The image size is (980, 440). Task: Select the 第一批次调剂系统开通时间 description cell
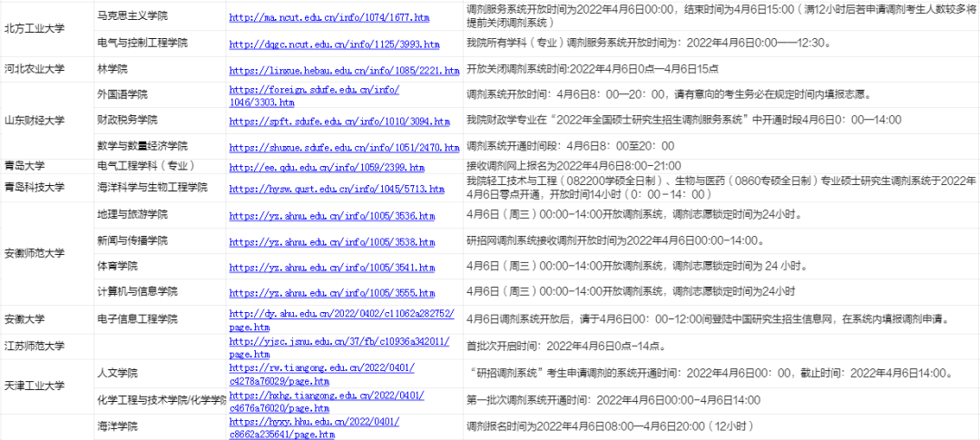[x=722, y=400]
